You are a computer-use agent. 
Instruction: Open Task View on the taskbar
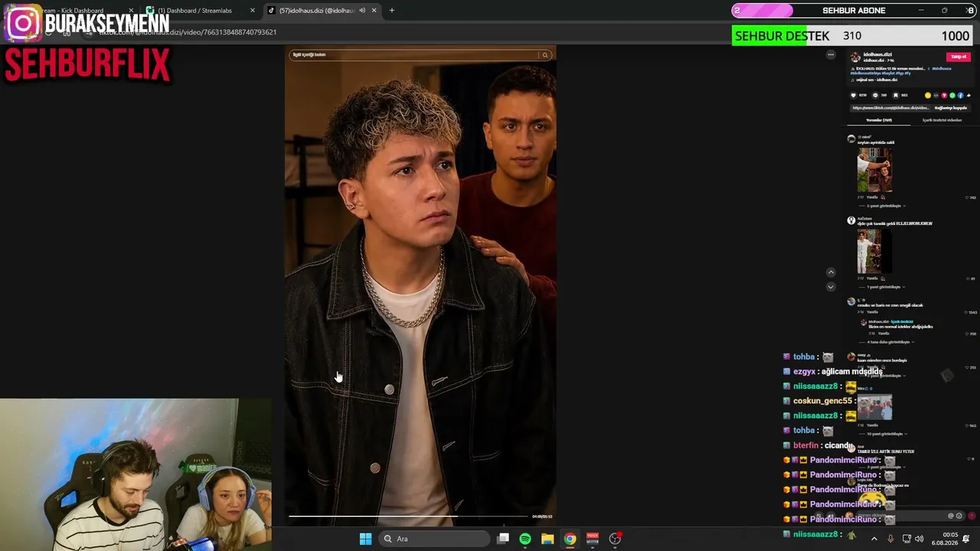pyautogui.click(x=503, y=539)
